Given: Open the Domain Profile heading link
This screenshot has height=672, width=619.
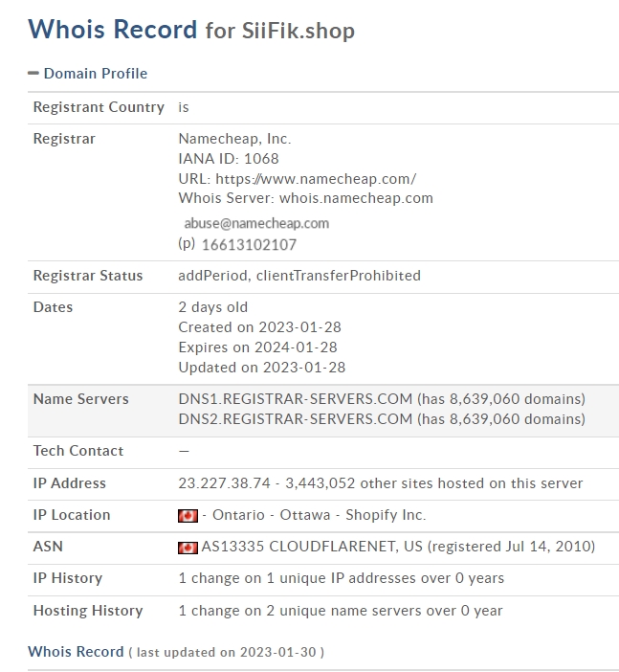Looking at the screenshot, I should (96, 74).
